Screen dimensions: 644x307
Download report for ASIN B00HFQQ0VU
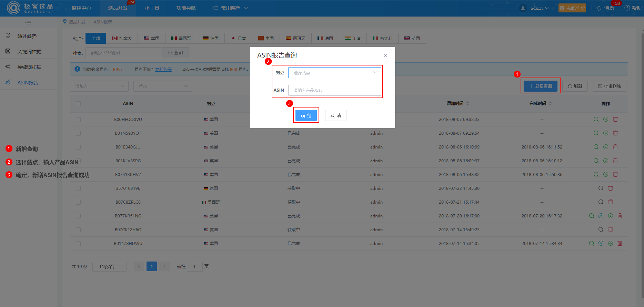pos(605,119)
